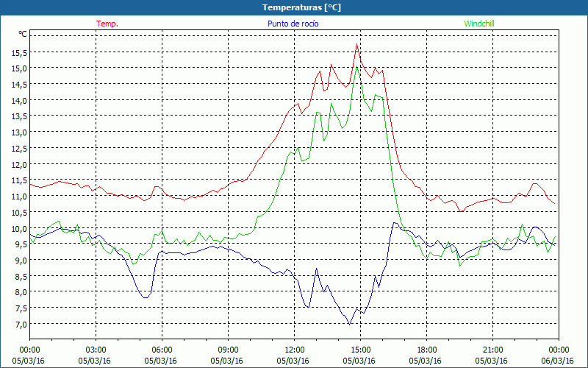
Task: Click the '03:00' time axis label
Action: (x=96, y=350)
